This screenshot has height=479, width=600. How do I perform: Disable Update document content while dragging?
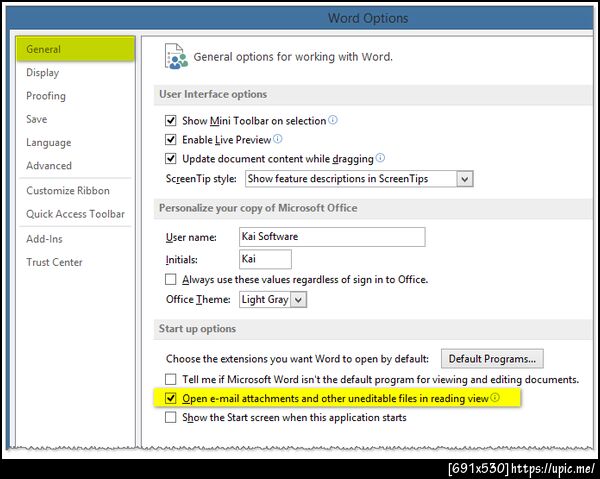pyautogui.click(x=170, y=158)
